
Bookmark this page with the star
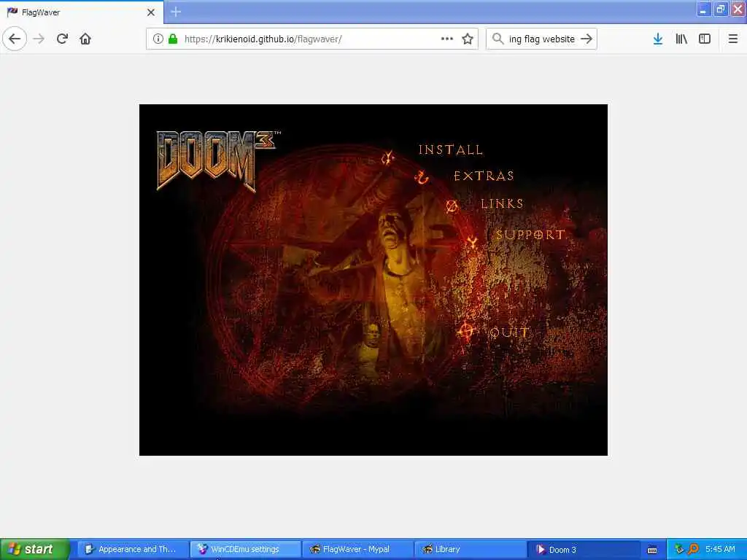pyautogui.click(x=468, y=39)
